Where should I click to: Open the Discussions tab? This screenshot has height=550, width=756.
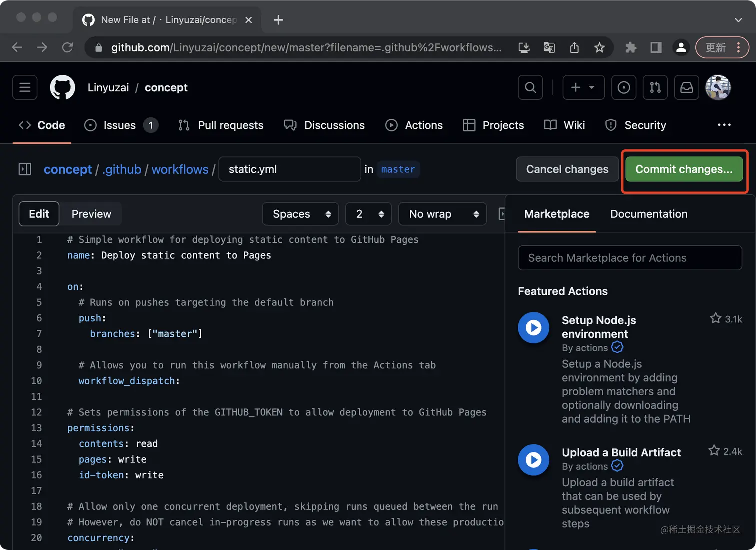point(324,125)
